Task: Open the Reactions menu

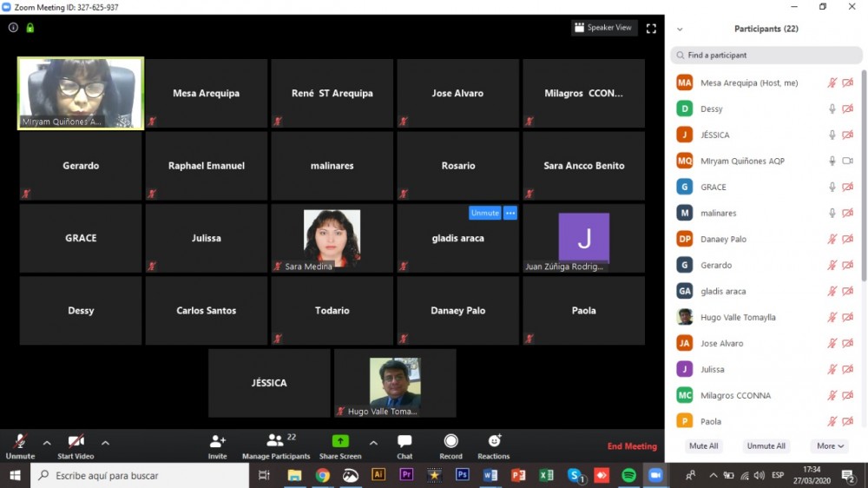Action: pyautogui.click(x=493, y=442)
